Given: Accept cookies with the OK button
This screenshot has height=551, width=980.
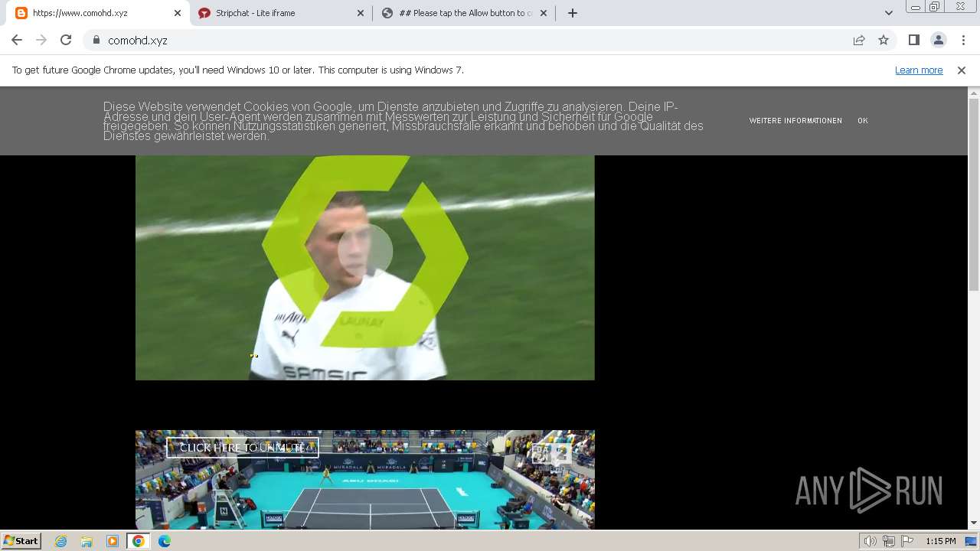Looking at the screenshot, I should [863, 121].
